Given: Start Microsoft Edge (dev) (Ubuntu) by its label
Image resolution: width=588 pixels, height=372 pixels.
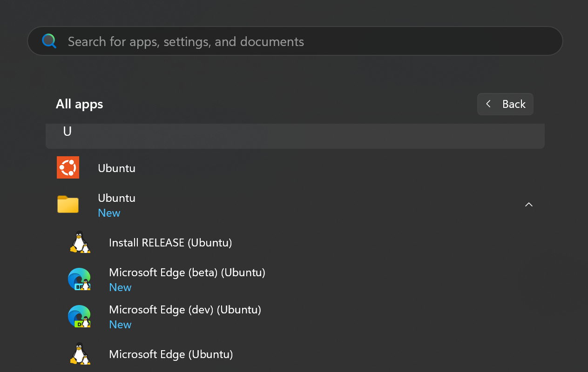Looking at the screenshot, I should pyautogui.click(x=185, y=310).
